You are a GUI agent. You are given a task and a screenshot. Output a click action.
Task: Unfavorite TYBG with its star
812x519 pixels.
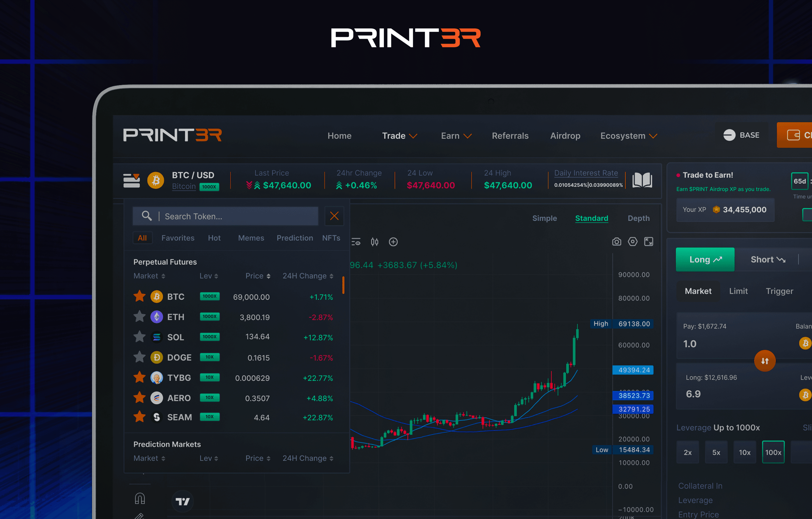[x=139, y=377]
